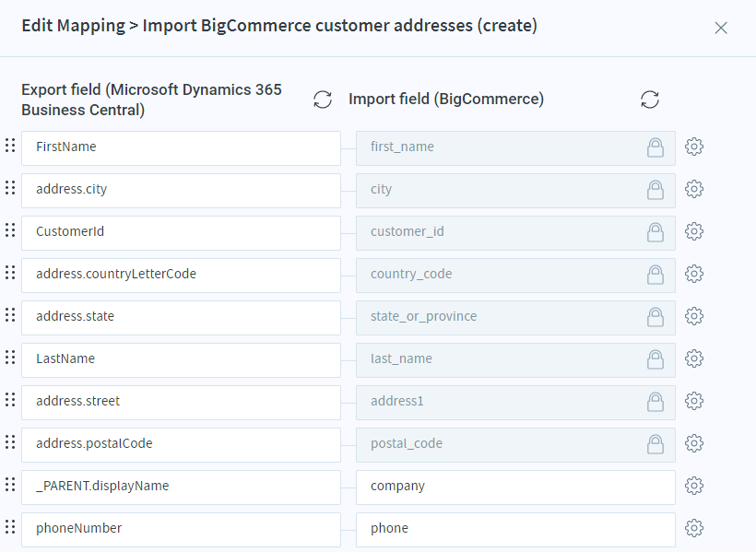Edit the address.state export field
The width and height of the screenshot is (756, 552).
(181, 318)
